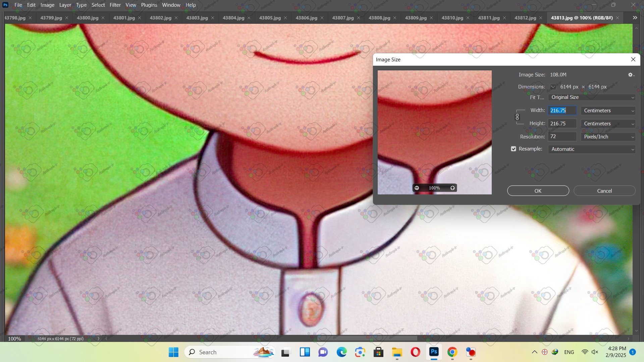Open the Resample Automatic method dropdown
The width and height of the screenshot is (644, 362).
click(x=592, y=149)
